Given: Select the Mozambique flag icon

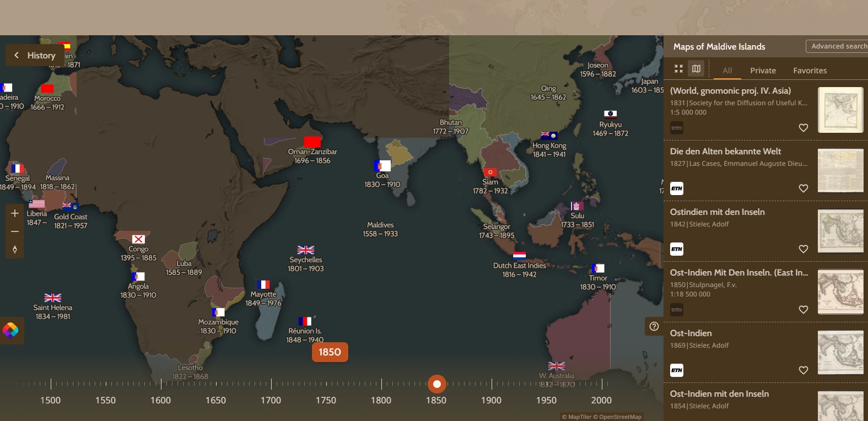Looking at the screenshot, I should tap(218, 312).
